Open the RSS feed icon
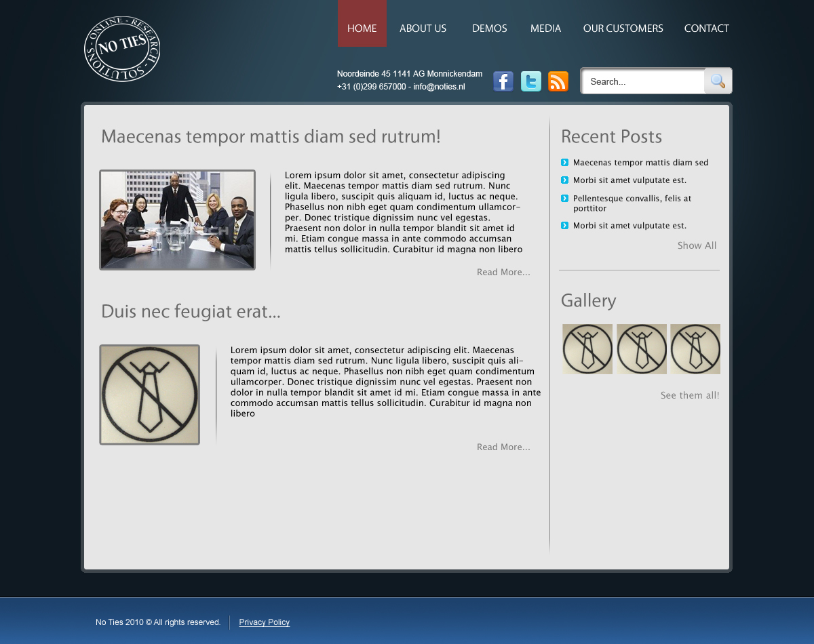This screenshot has width=814, height=644. (x=558, y=81)
